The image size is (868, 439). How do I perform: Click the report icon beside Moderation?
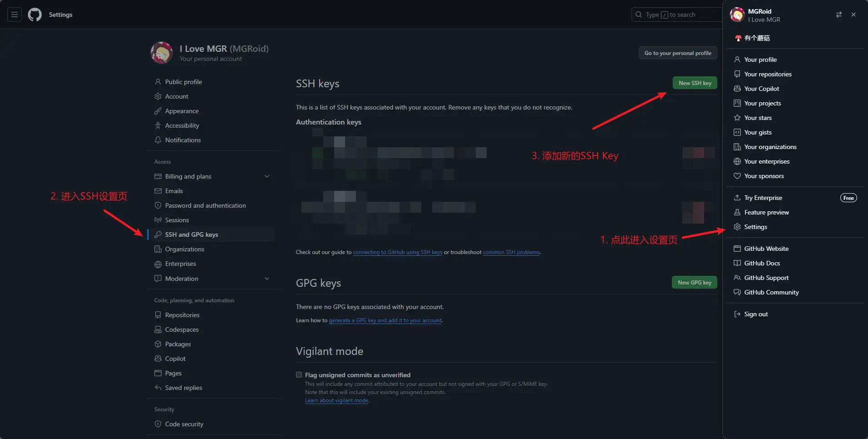pos(158,279)
